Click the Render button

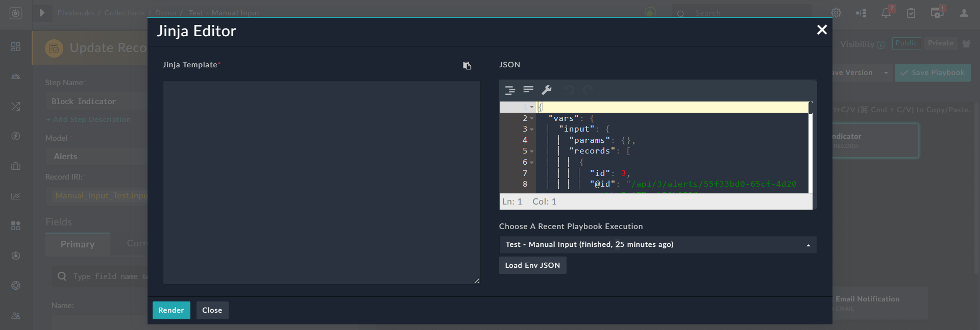point(171,310)
